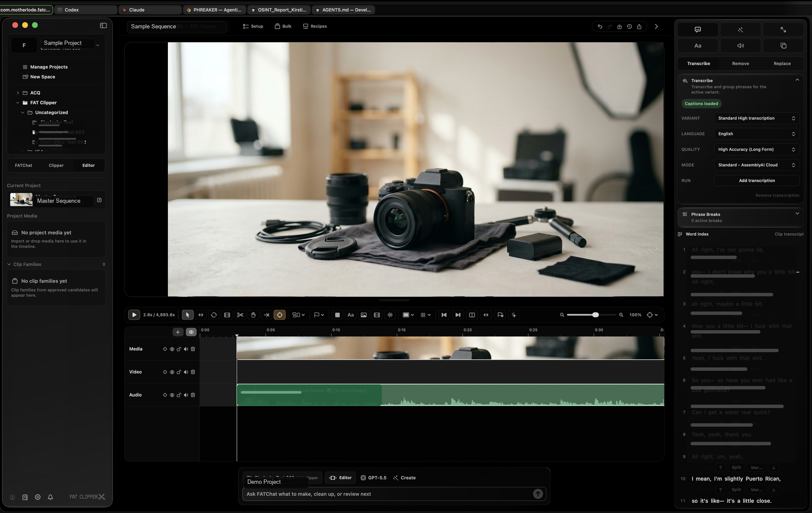812x513 pixels.
Task: Open the Recipes tab at top
Action: pyautogui.click(x=315, y=26)
